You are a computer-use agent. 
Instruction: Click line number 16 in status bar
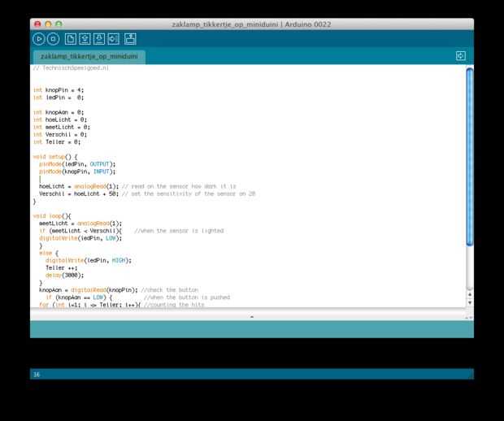(37, 375)
